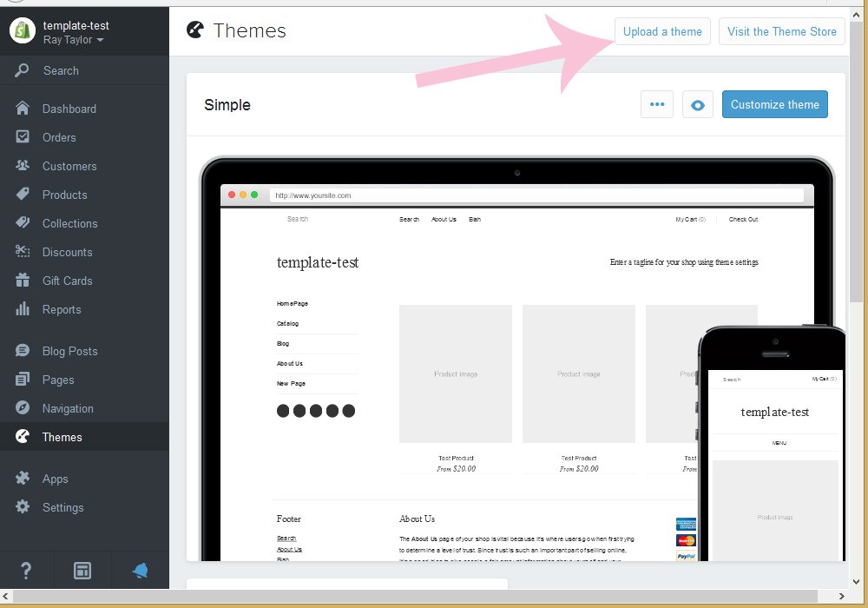Navigate to Collections
The width and height of the screenshot is (868, 608).
click(84, 224)
